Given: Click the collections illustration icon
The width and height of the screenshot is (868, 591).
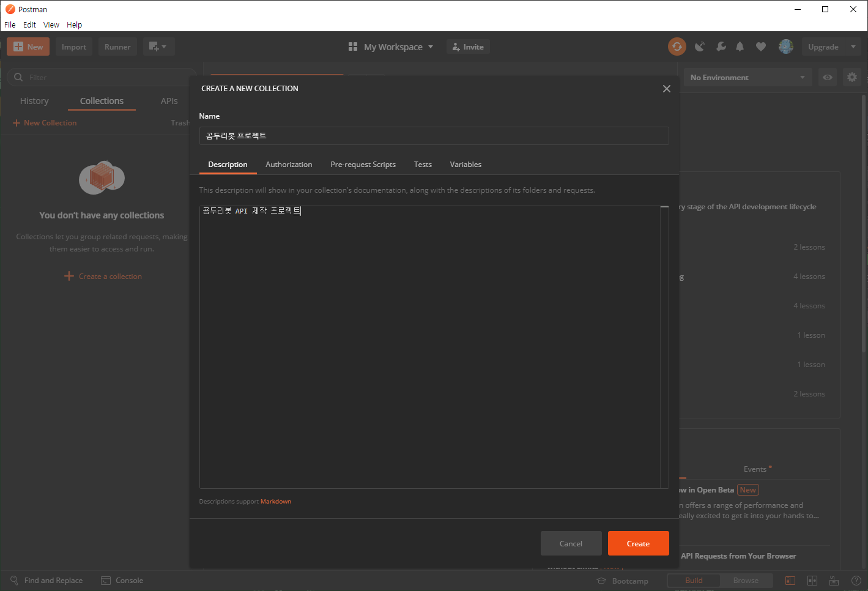Looking at the screenshot, I should coord(102,178).
